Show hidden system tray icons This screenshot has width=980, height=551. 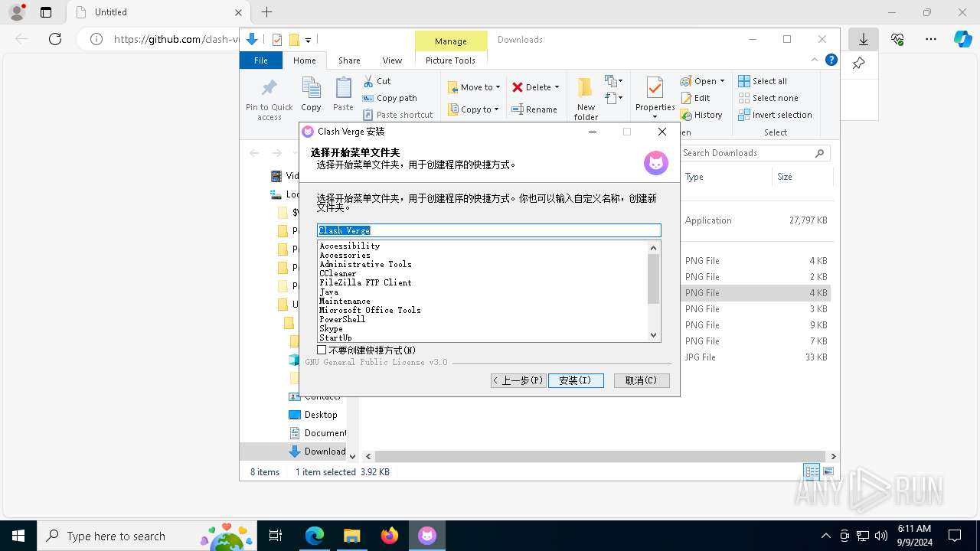825,536
